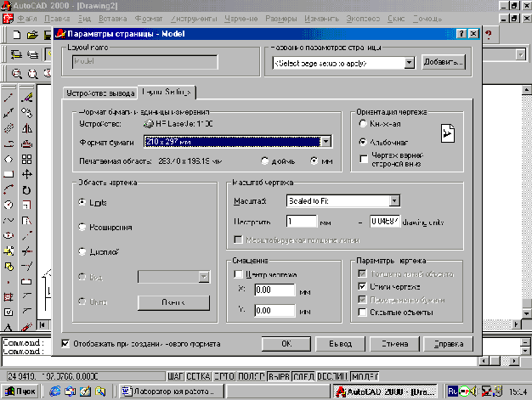Cancel dialog with Отмена button
Screen dimensions: 532x400
tap(394, 344)
